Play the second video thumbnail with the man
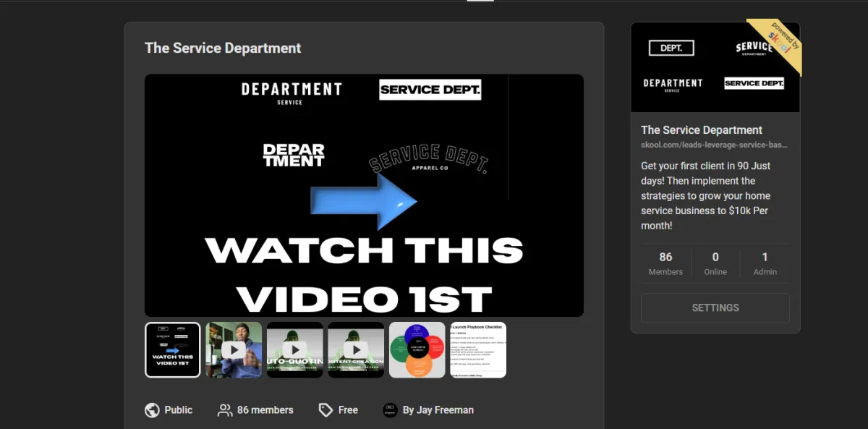The image size is (868, 429). point(234,350)
